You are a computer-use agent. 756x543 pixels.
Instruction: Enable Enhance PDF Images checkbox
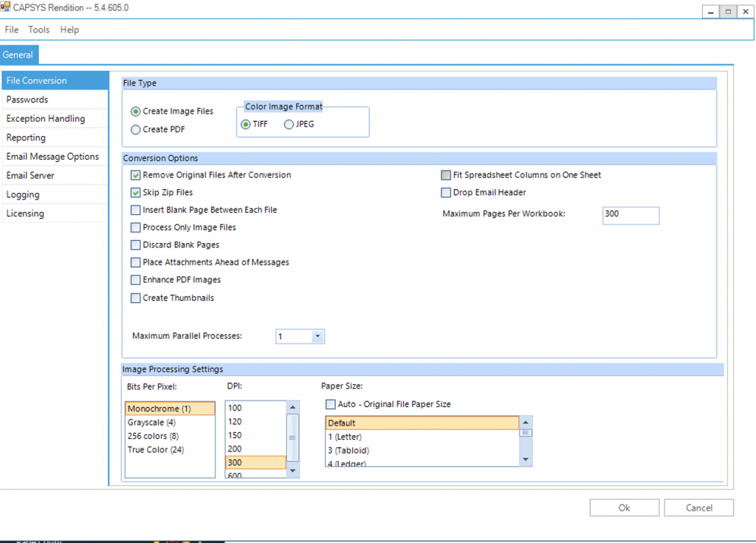tap(136, 280)
